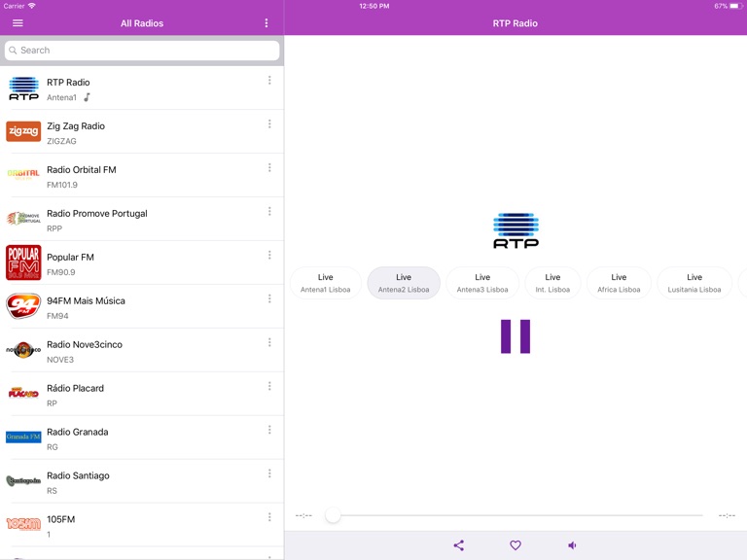Click the 94FM station logo
The image size is (747, 560).
(x=23, y=305)
